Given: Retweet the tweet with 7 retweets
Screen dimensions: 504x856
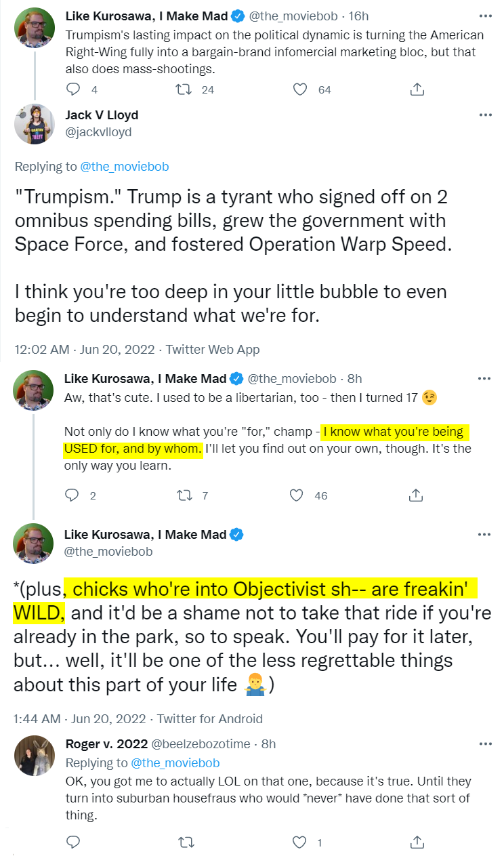Looking at the screenshot, I should coord(183,495).
